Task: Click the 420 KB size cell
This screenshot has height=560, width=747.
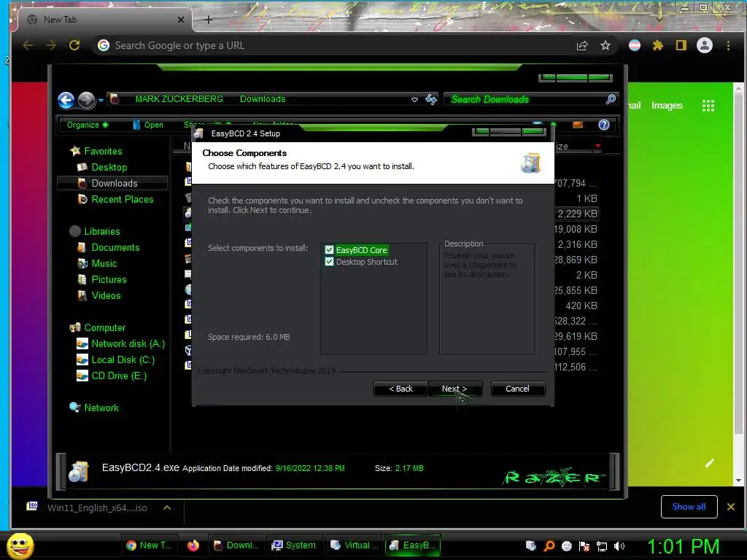Action: [581, 306]
